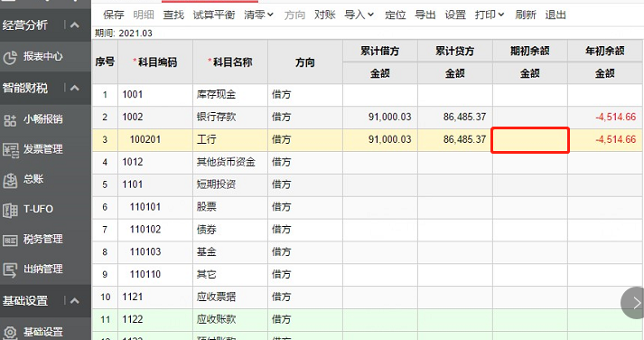Image resolution: width=644 pixels, height=340 pixels.
Task: Select account code 110103
Action: point(145,252)
